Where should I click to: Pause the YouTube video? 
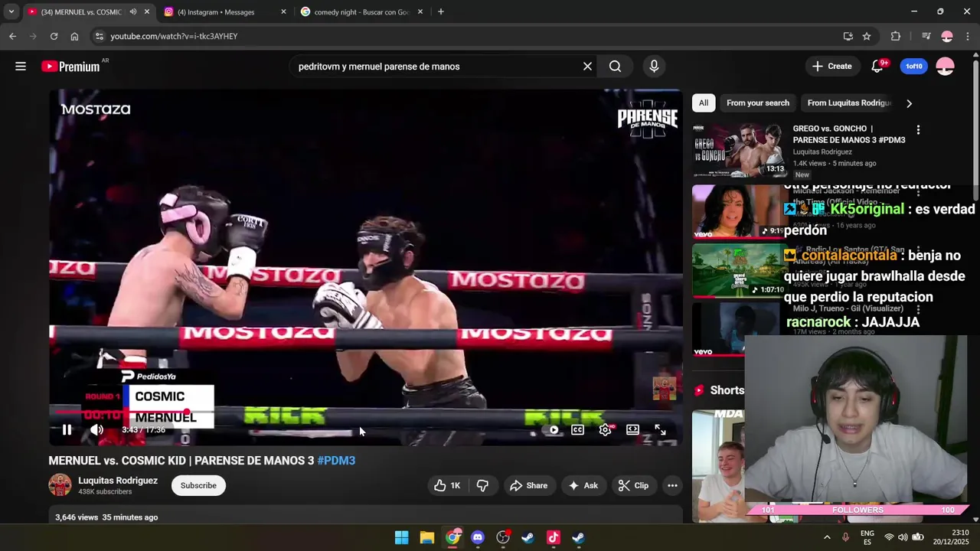(67, 430)
